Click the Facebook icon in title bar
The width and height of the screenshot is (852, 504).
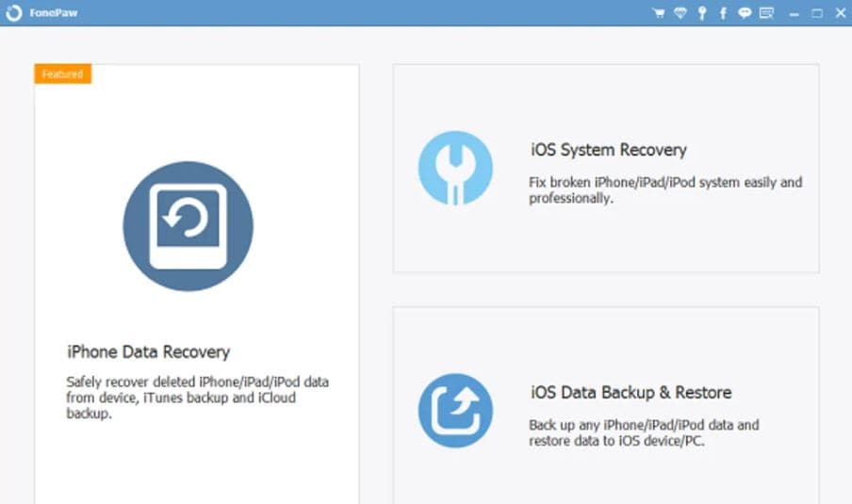pyautogui.click(x=723, y=13)
